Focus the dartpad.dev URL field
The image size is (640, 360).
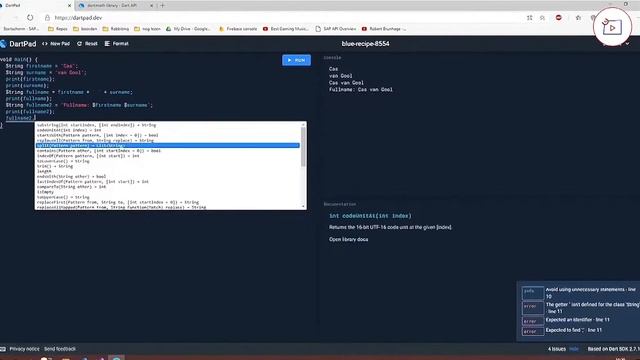[78, 18]
